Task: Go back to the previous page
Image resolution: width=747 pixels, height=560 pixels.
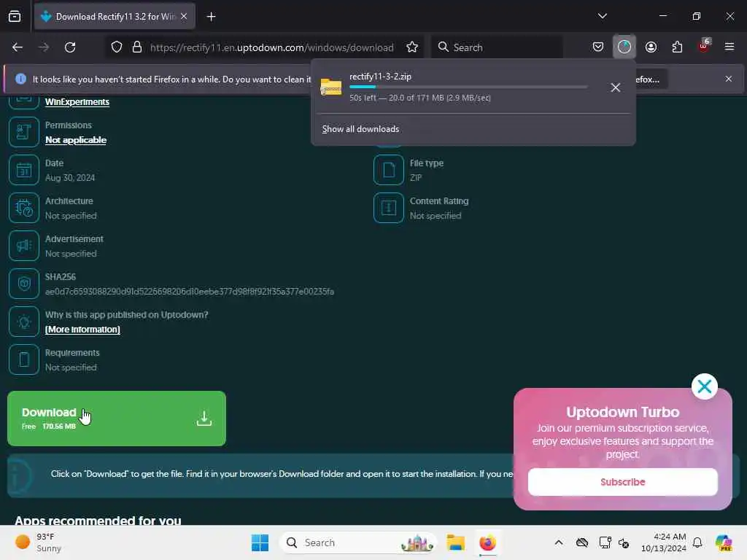Action: [18, 47]
